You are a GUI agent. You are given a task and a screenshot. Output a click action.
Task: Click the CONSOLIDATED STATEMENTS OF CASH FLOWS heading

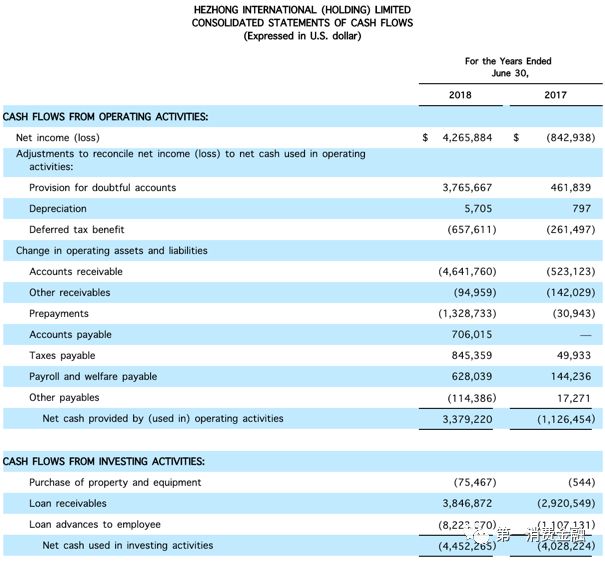[302, 23]
